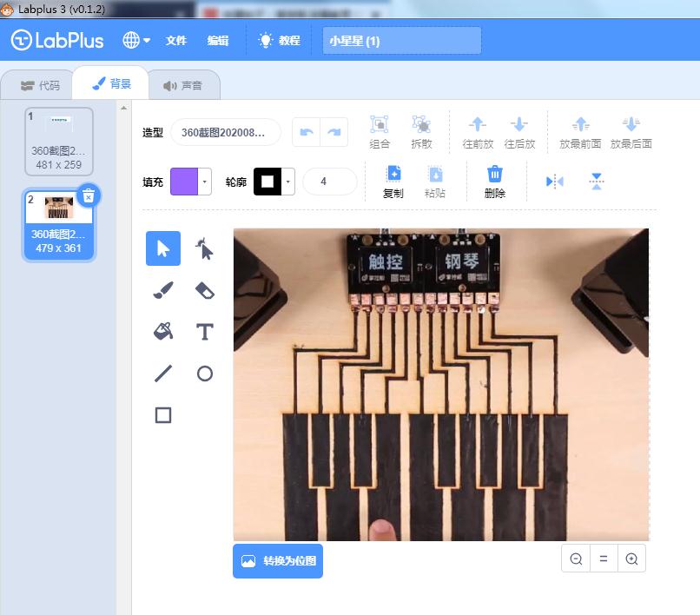Click the purple fill color swatch

point(184,182)
